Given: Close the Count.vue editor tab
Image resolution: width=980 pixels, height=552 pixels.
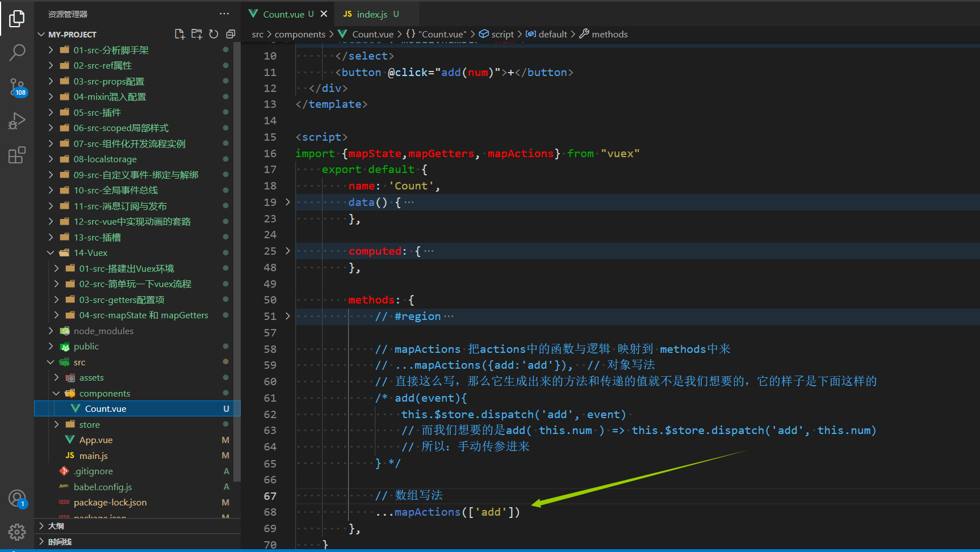Looking at the screenshot, I should click(324, 14).
